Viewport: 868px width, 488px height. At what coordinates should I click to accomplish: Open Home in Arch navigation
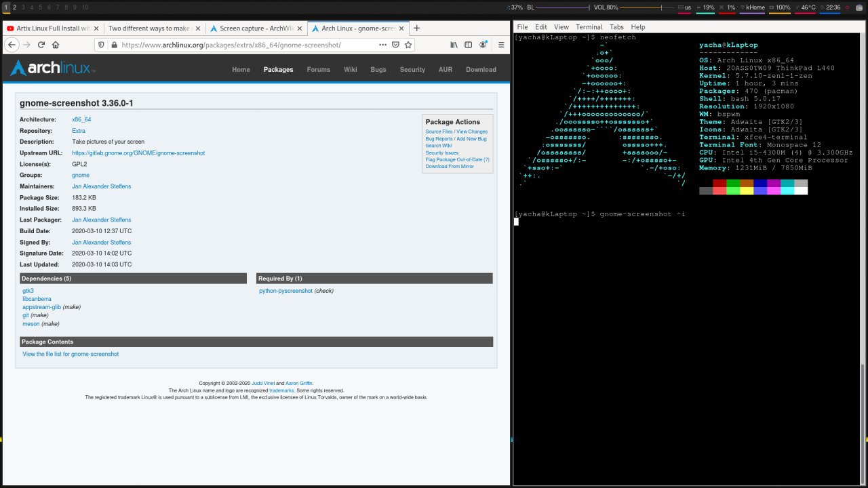[241, 69]
